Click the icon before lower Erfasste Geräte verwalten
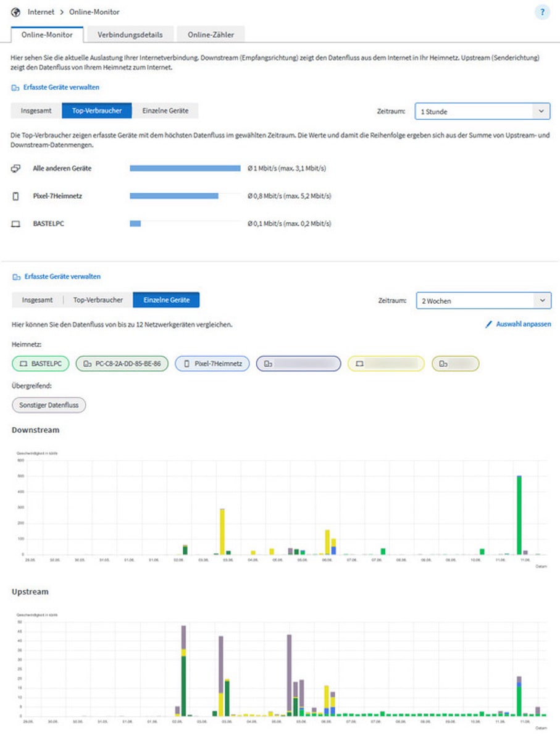This screenshot has height=741, width=560. click(16, 277)
